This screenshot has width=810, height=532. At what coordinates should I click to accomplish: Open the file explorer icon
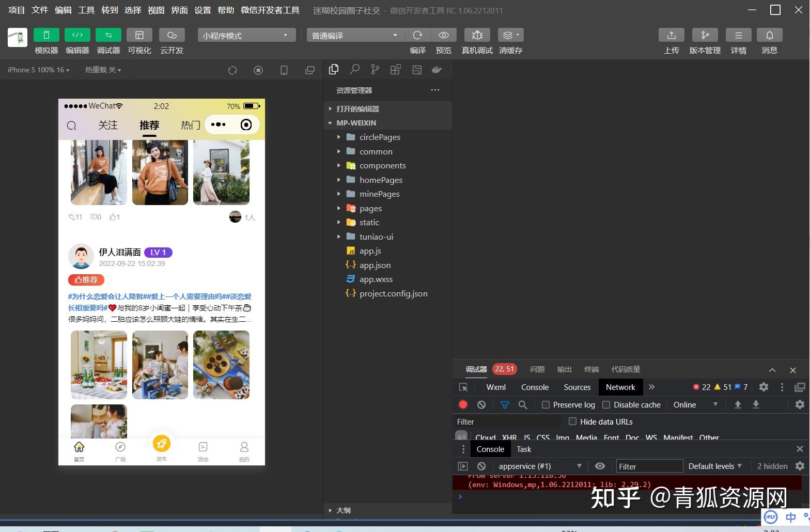[334, 69]
